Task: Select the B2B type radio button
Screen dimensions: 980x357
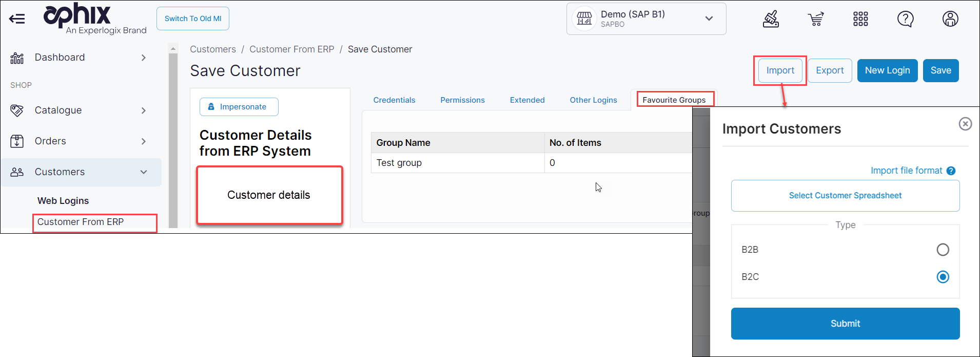Action: pos(943,250)
